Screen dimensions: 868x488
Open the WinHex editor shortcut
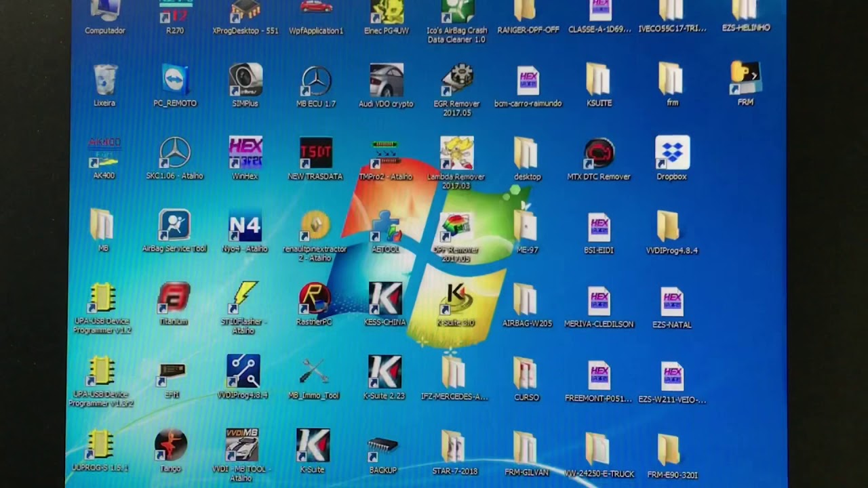245,159
